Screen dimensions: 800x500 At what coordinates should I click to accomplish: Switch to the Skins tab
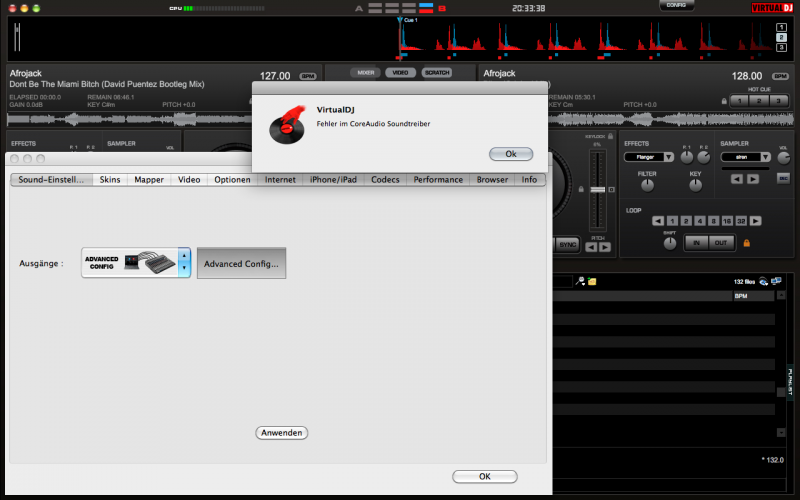tap(110, 180)
